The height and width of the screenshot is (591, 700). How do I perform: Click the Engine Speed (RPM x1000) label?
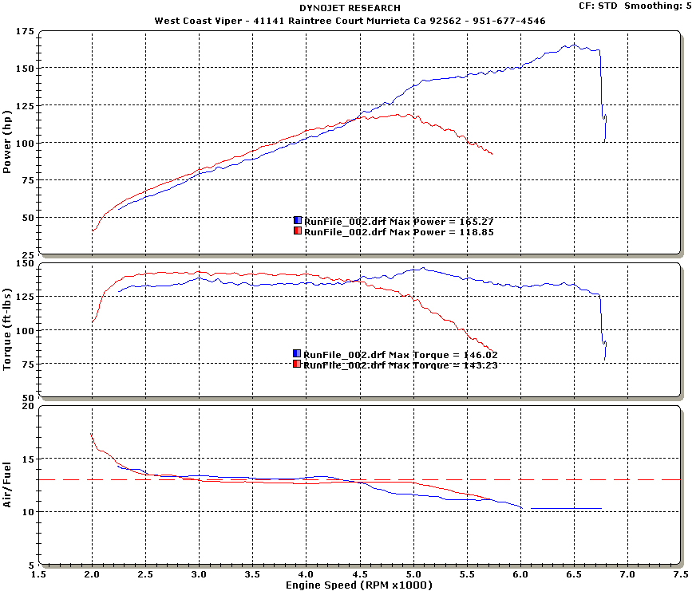point(359,585)
